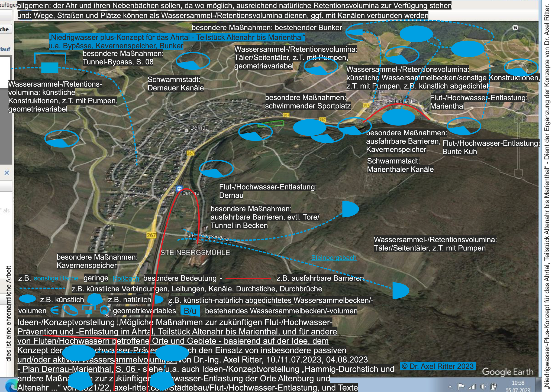Open Action Center flag icon

click(461, 387)
